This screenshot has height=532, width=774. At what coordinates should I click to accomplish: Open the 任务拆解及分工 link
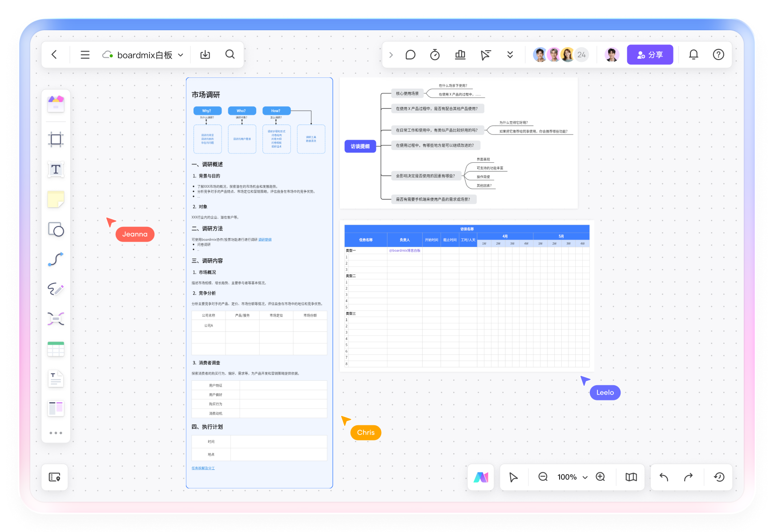click(203, 468)
